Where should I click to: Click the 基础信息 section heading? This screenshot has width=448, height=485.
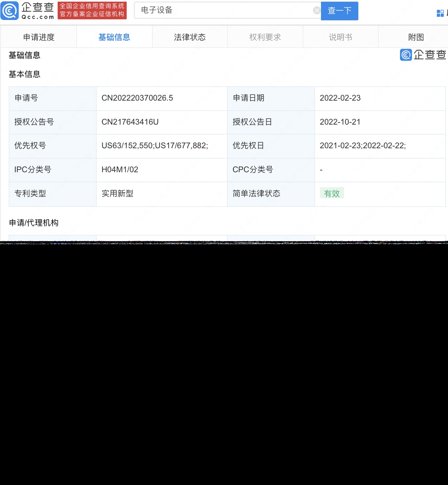[24, 55]
